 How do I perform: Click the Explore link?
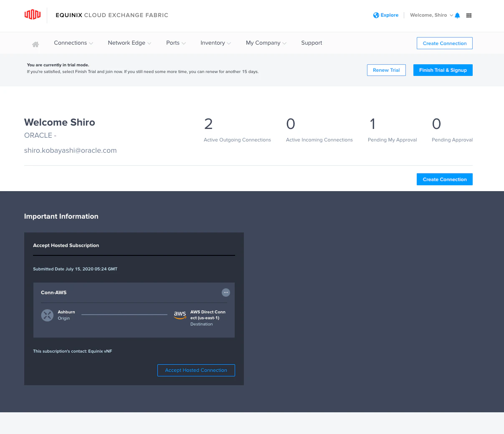pyautogui.click(x=390, y=15)
